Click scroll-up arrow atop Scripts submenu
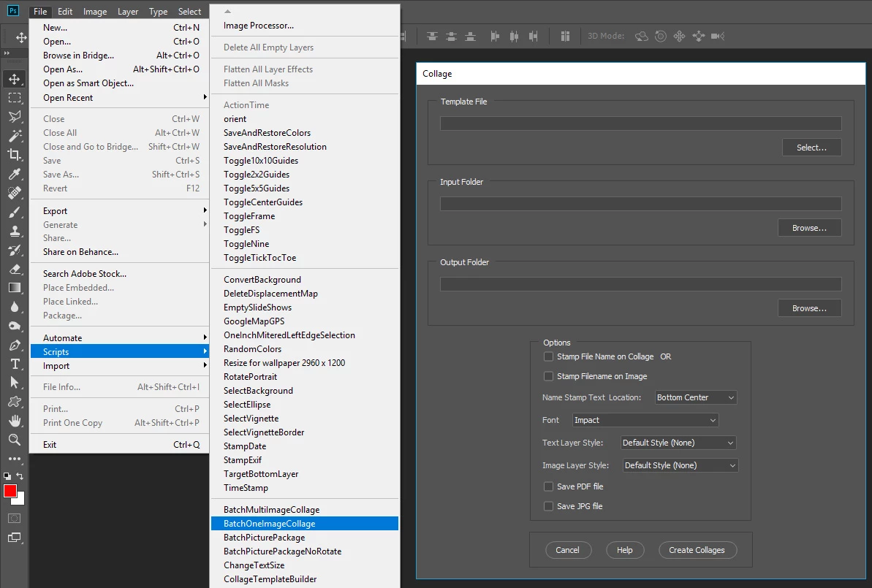The width and height of the screenshot is (872, 588). [x=227, y=11]
